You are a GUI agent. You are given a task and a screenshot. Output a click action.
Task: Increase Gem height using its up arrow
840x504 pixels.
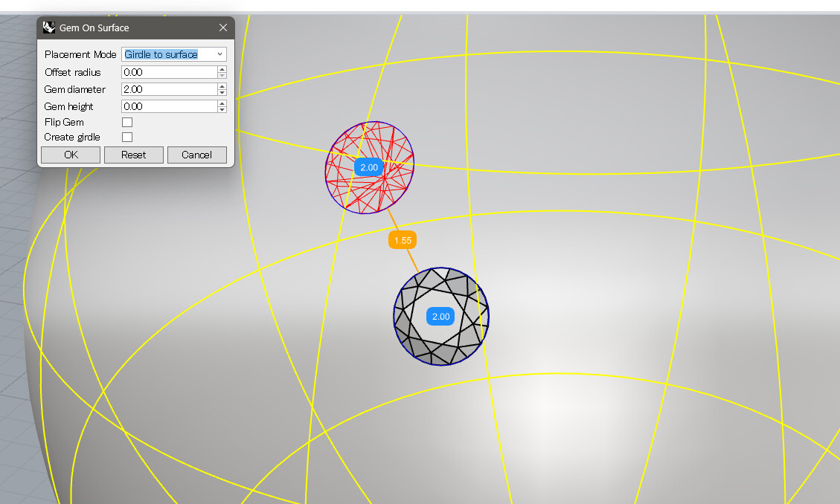coord(222,103)
